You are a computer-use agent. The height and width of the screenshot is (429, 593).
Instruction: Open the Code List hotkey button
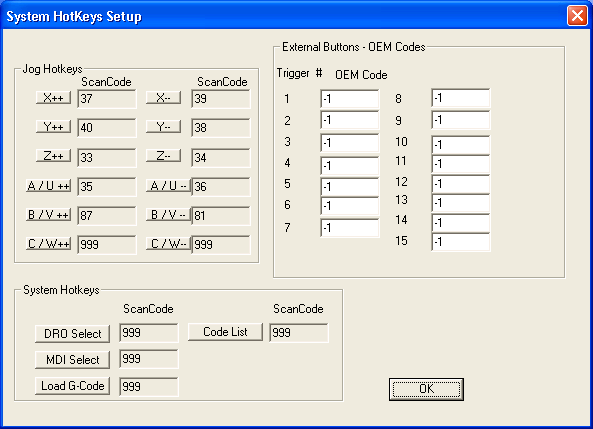pos(225,332)
